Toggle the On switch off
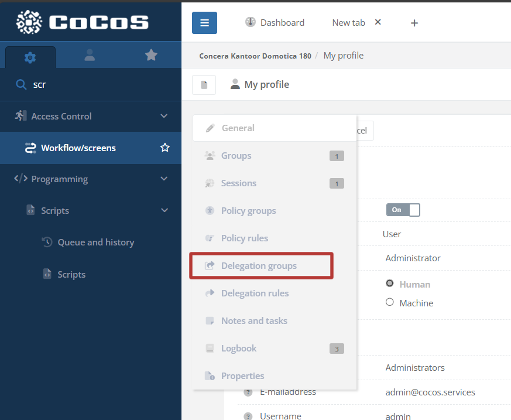Image resolution: width=511 pixels, height=420 pixels. (403, 210)
